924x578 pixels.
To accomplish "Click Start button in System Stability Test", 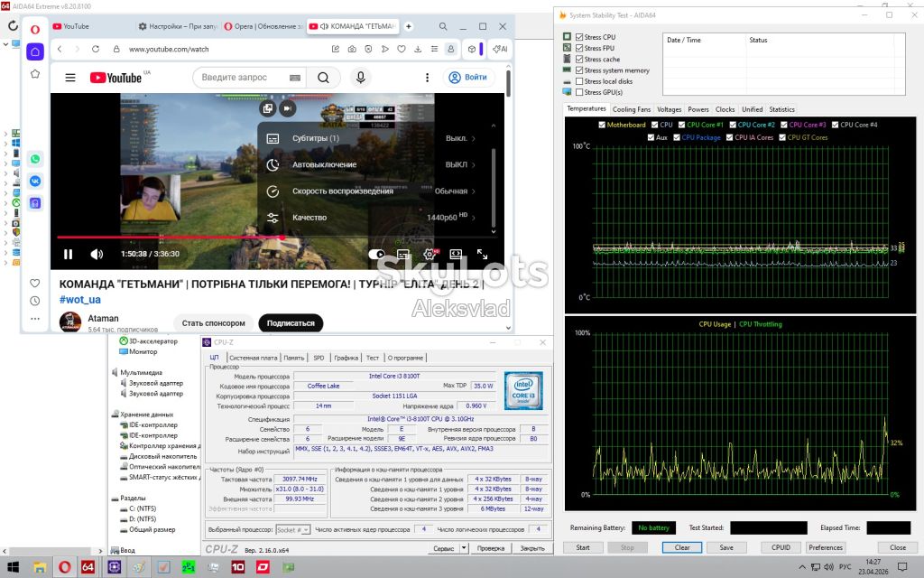I will 583,547.
